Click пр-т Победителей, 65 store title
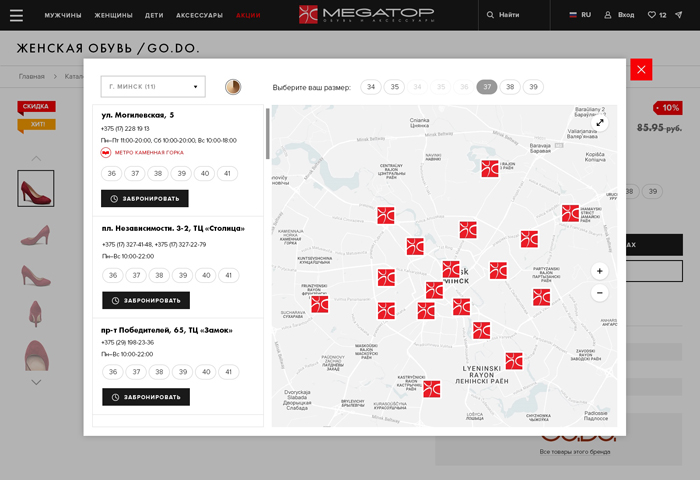Image resolution: width=700 pixels, height=480 pixels. coord(167,330)
